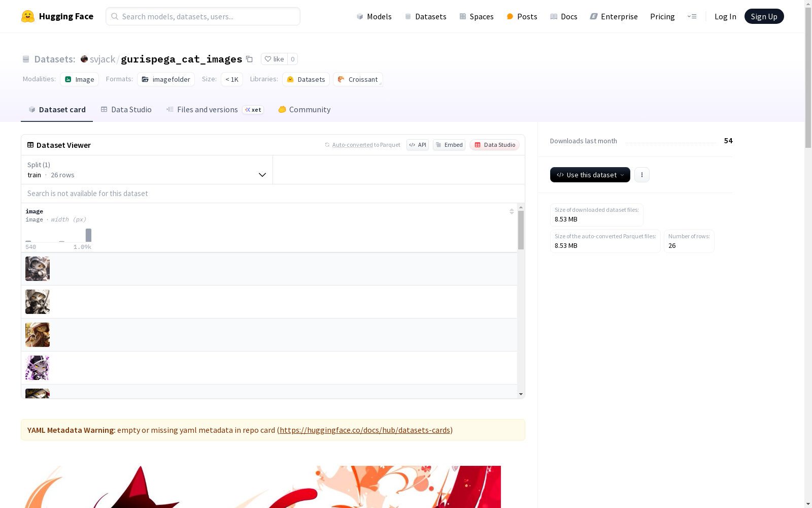Click the Hugging Face logo icon
Image resolution: width=812 pixels, height=508 pixels.
[28, 16]
